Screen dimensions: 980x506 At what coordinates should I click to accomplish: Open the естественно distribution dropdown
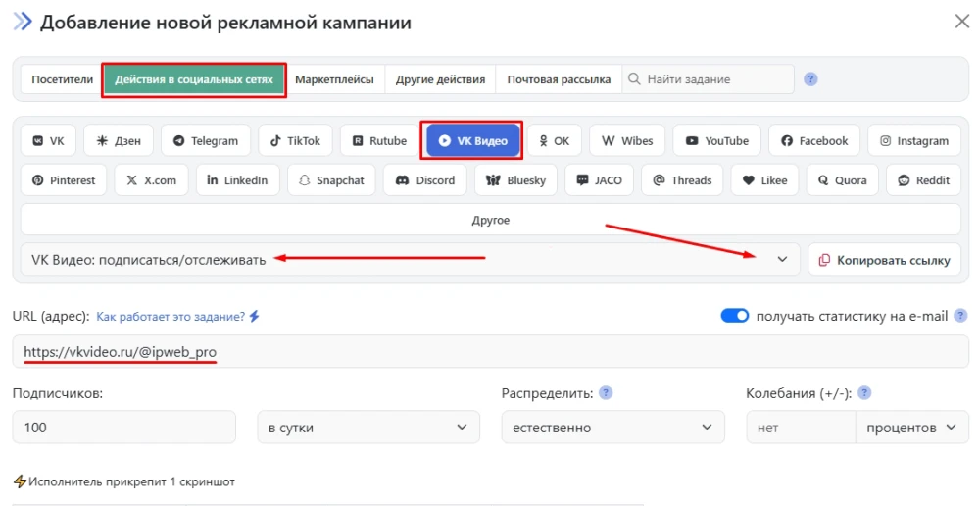[x=612, y=428]
